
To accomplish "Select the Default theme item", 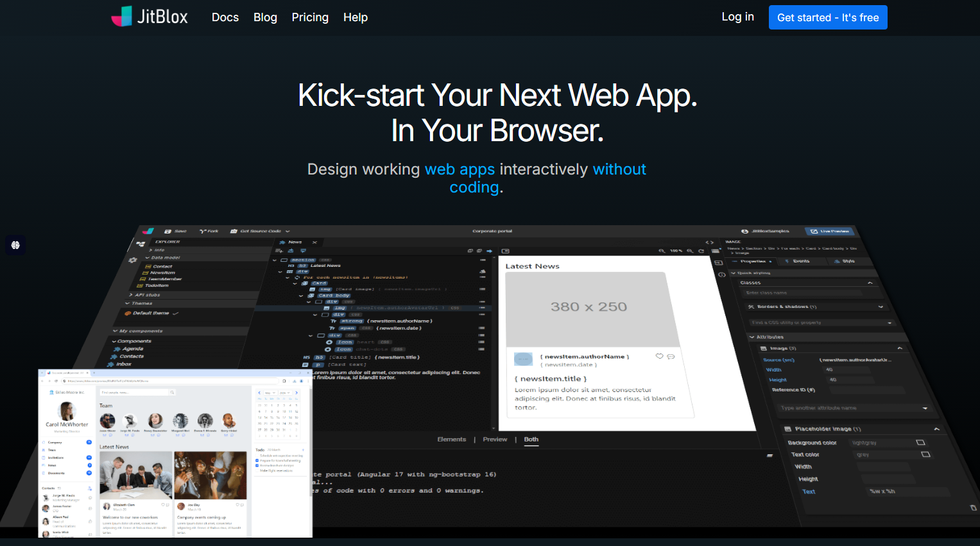I will click(x=151, y=313).
